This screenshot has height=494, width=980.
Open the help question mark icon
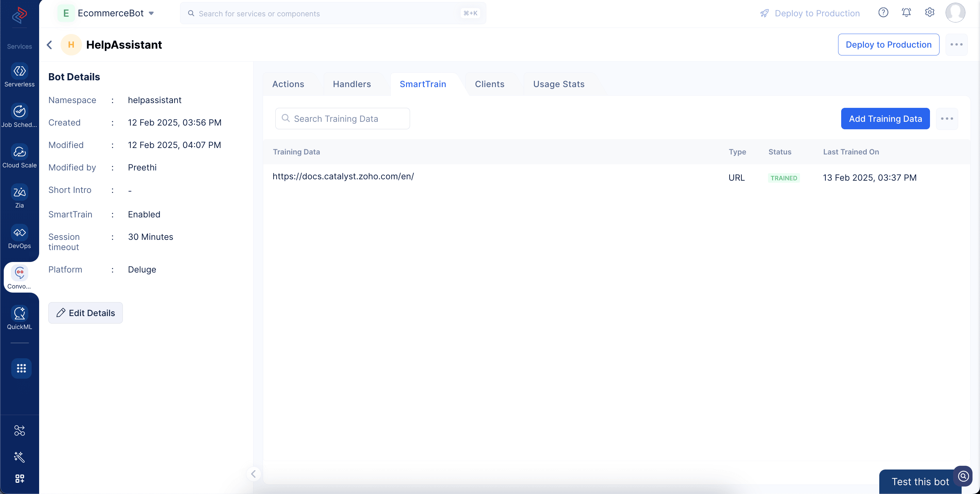[x=883, y=13]
